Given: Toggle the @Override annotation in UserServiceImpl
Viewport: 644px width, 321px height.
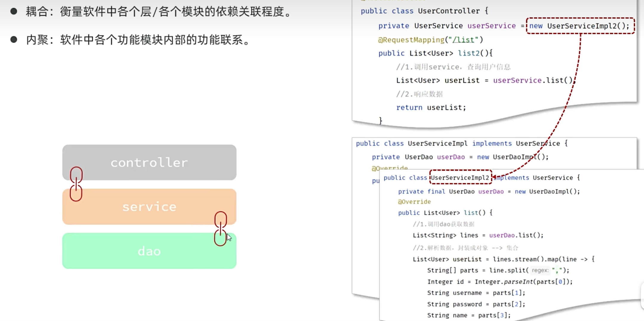Looking at the screenshot, I should (390, 168).
